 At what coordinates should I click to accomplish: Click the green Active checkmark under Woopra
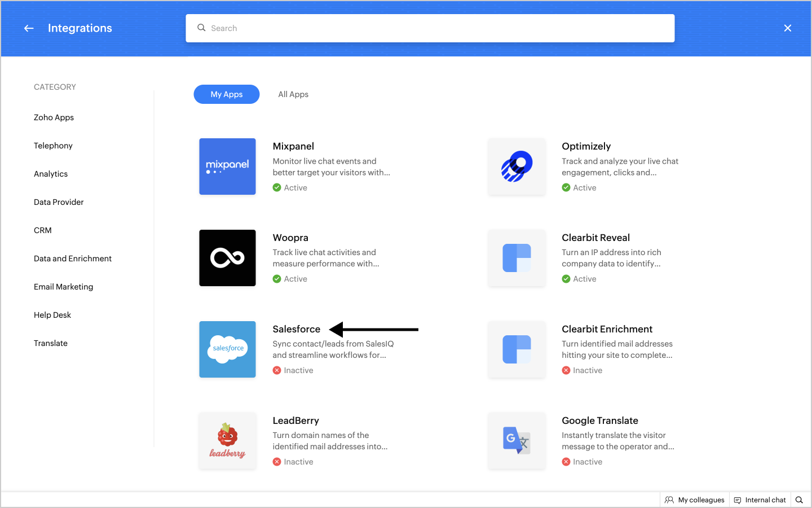tap(277, 279)
